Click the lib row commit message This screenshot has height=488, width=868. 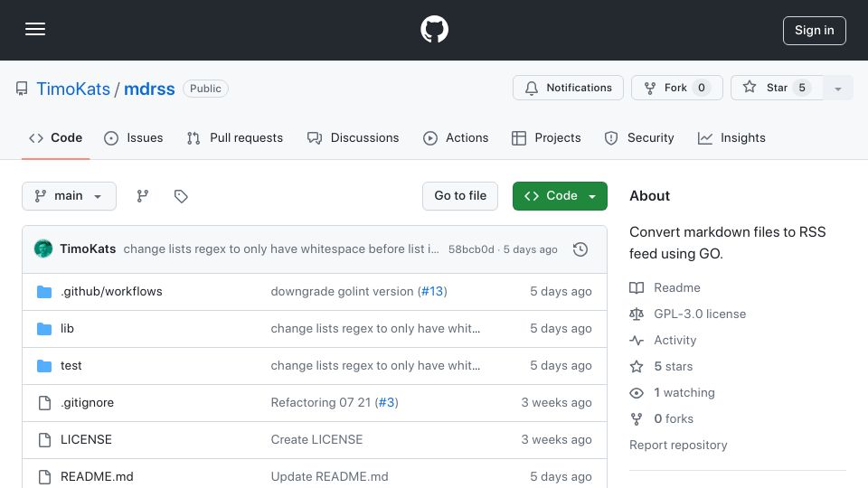point(375,329)
